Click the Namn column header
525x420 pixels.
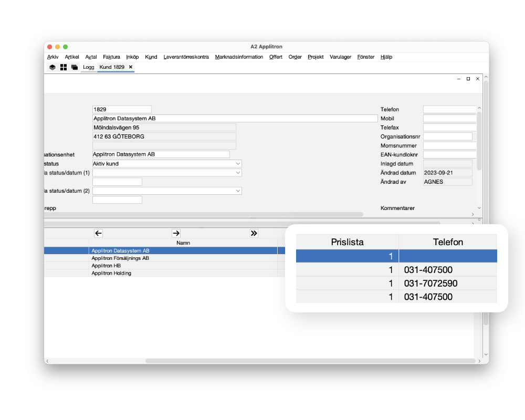[183, 243]
